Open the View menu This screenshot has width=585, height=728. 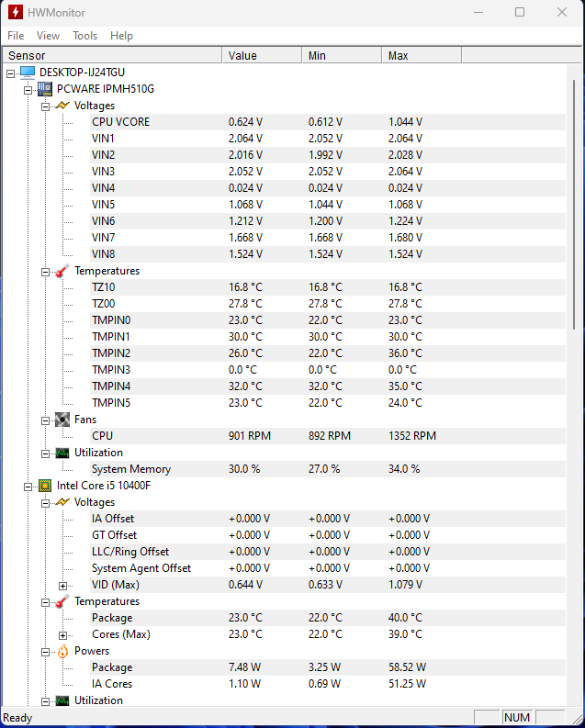click(x=48, y=36)
